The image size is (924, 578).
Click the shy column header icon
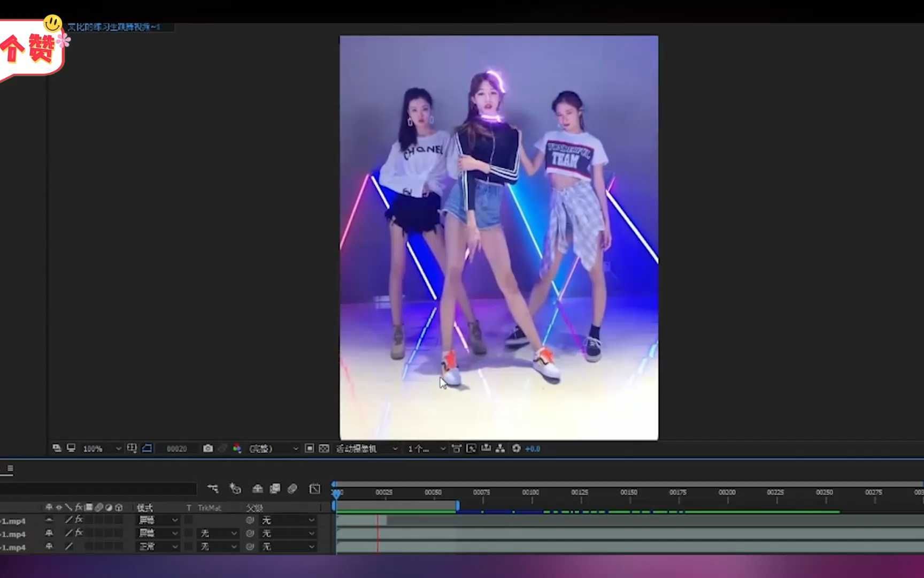[x=49, y=507]
